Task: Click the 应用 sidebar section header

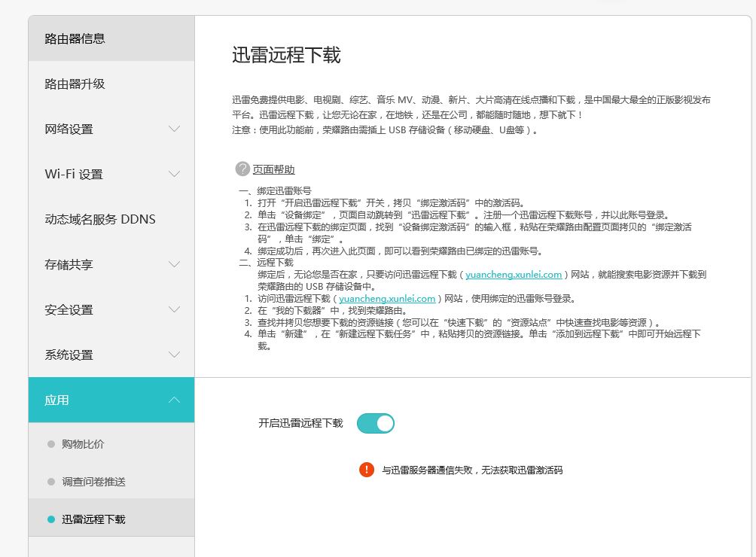Action: [111, 400]
